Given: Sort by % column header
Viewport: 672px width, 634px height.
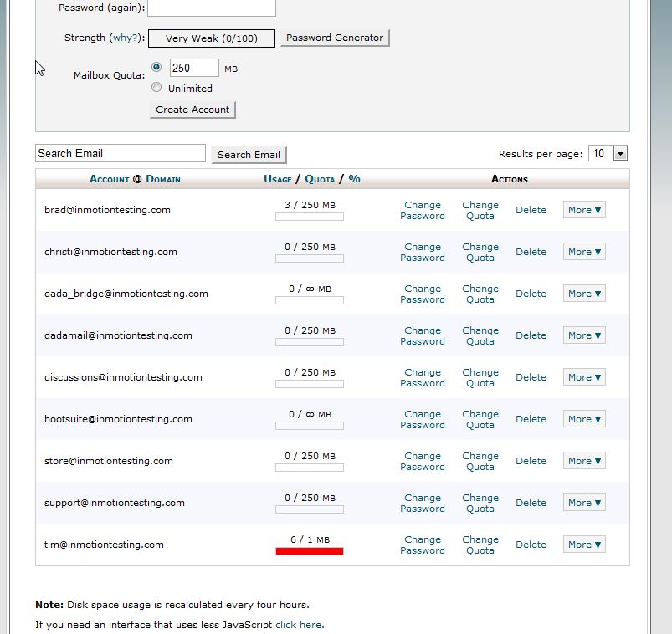Looking at the screenshot, I should pos(354,179).
